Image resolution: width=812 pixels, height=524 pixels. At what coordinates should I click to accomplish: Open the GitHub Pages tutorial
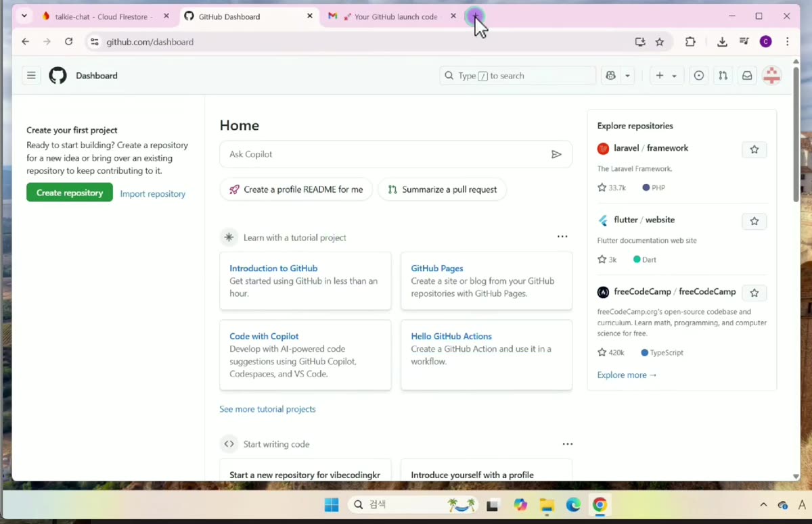coord(437,268)
